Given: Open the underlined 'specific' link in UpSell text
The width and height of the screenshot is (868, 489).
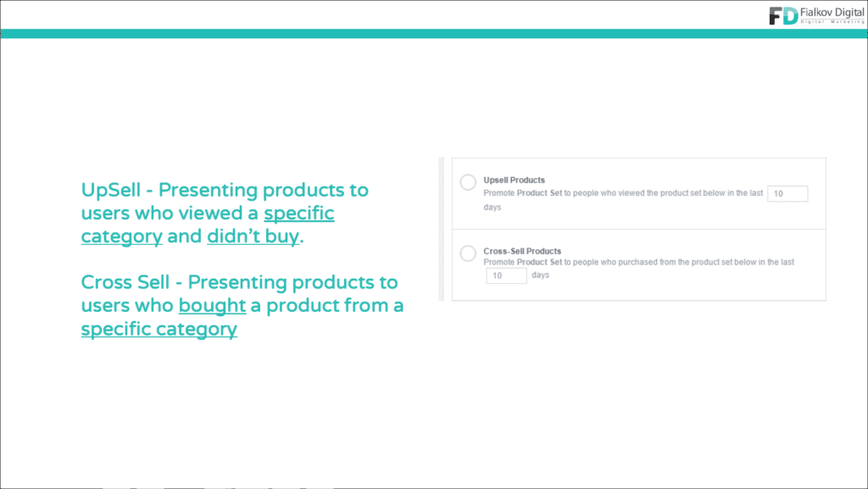Looking at the screenshot, I should coord(299,213).
